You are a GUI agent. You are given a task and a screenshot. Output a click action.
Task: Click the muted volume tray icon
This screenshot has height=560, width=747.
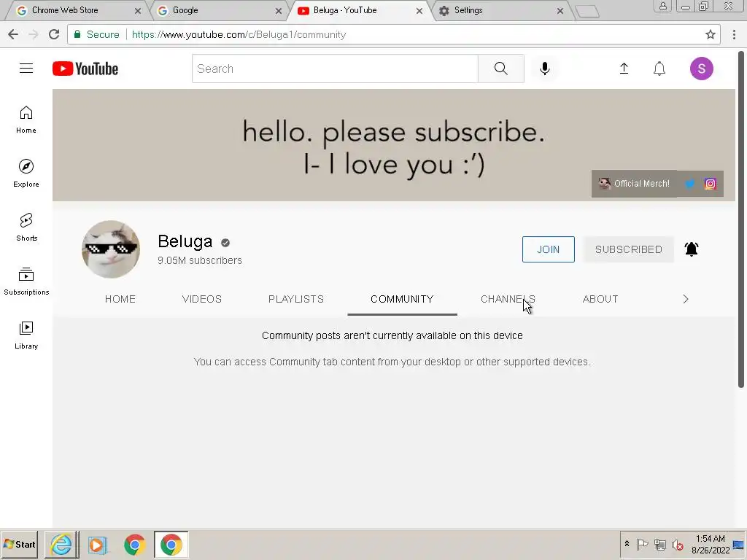[677, 544]
